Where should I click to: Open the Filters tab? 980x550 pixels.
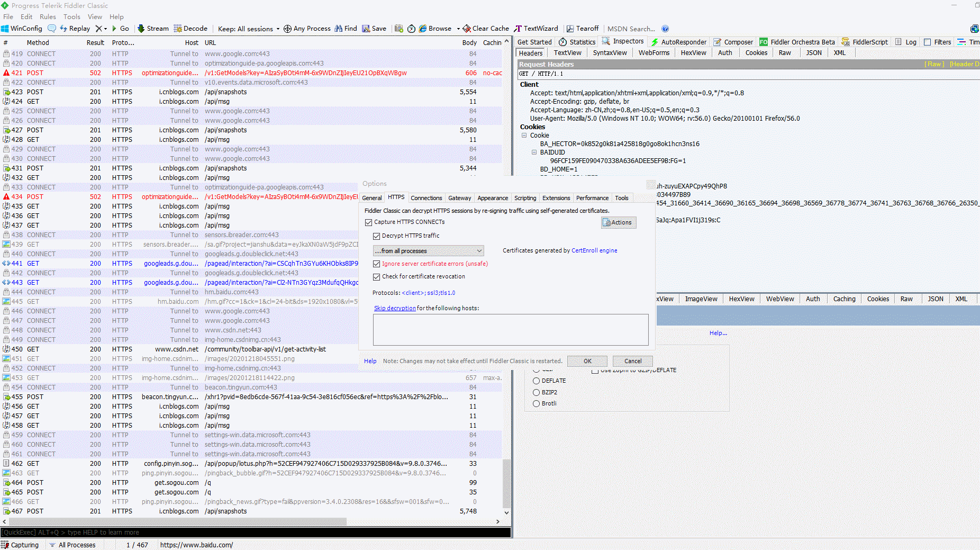pos(938,42)
